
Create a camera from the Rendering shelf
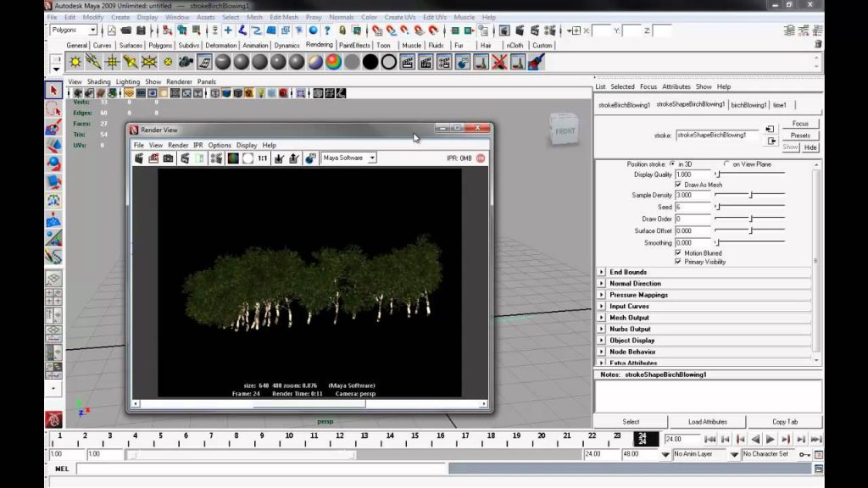[186, 62]
